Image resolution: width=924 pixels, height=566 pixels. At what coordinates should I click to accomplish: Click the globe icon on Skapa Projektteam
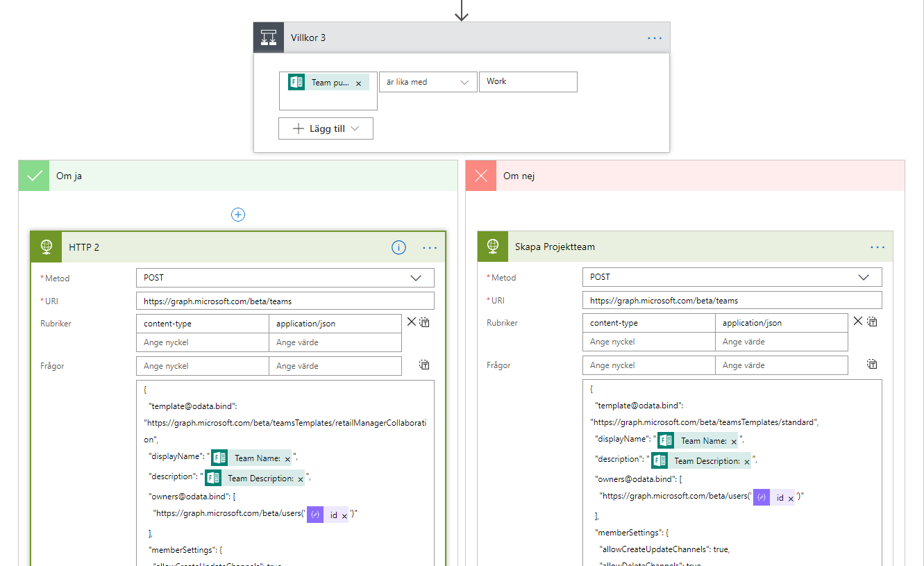pyautogui.click(x=493, y=246)
